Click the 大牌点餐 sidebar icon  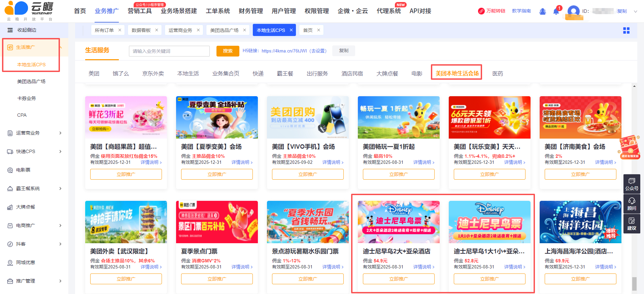[10, 207]
